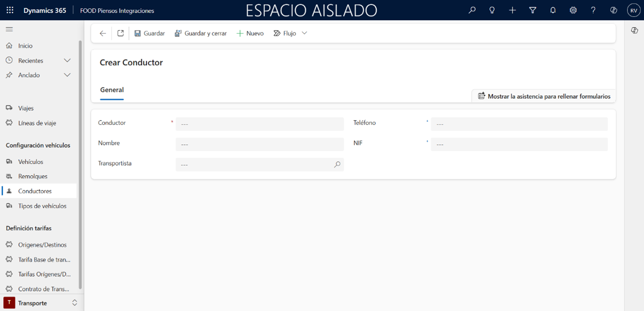
Task: Click the advanced filter funnel icon
Action: click(x=532, y=10)
